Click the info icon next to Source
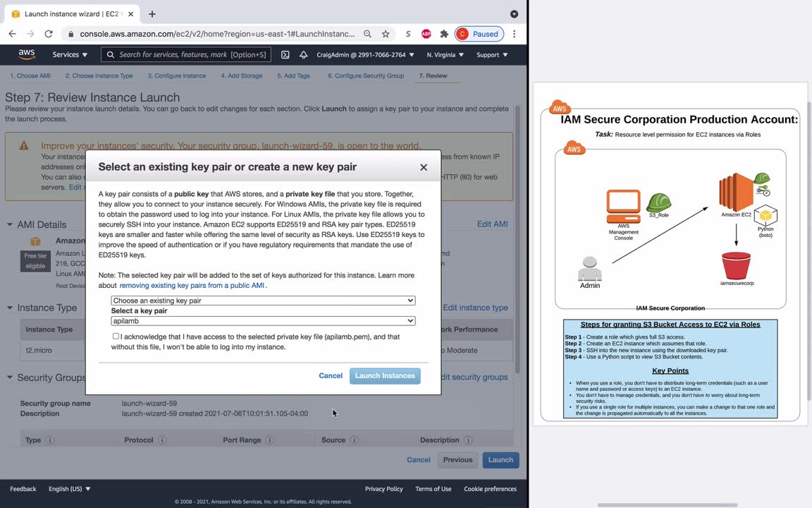This screenshot has height=508, width=812. click(x=355, y=440)
